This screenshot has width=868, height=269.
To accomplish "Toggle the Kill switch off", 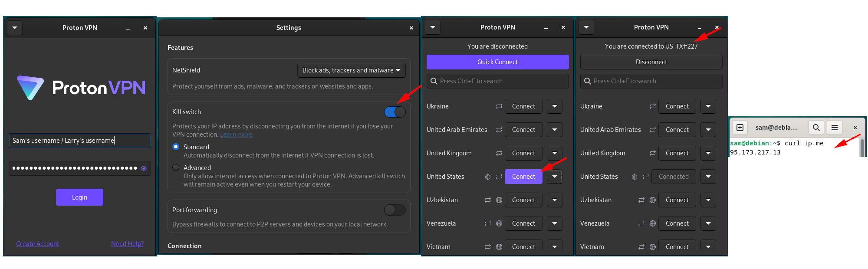I will coord(395,112).
